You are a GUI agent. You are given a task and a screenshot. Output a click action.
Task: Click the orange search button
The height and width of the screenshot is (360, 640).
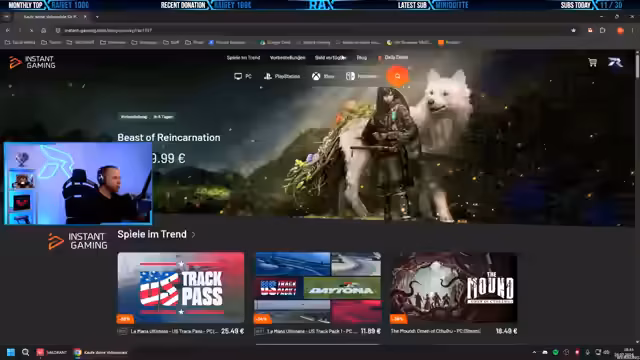(x=397, y=76)
